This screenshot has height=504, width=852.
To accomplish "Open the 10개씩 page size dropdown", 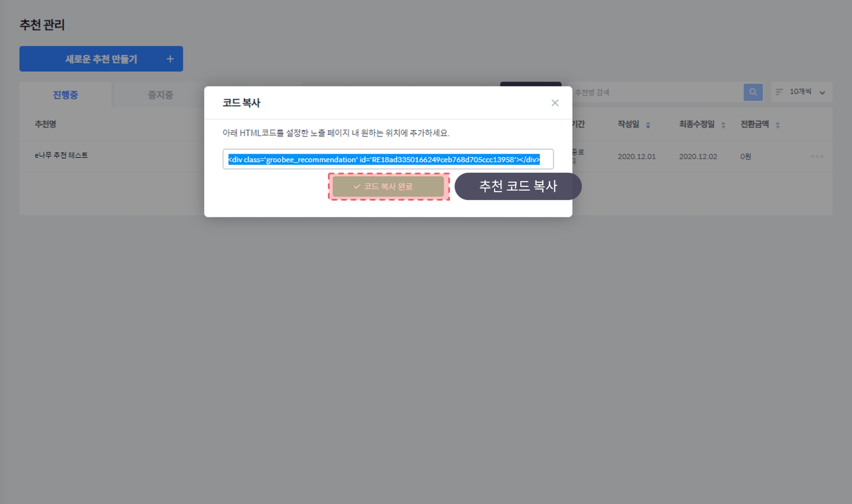I will [800, 92].
